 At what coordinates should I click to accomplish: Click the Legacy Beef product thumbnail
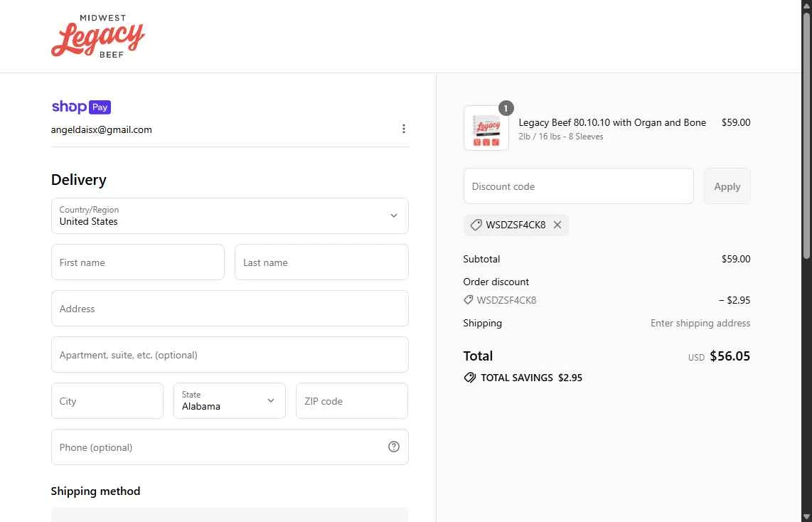pyautogui.click(x=486, y=129)
